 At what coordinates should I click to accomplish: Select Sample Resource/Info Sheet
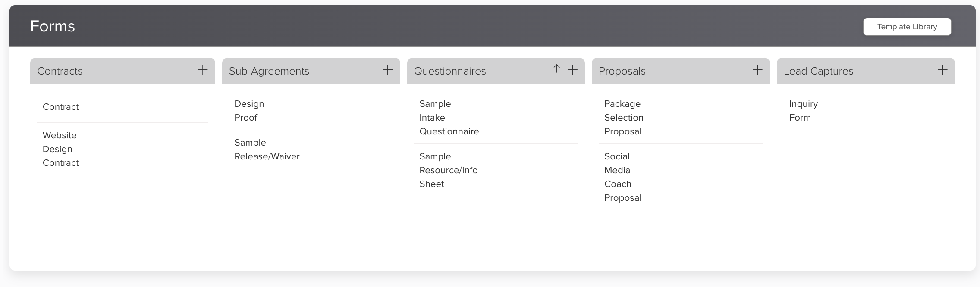(448, 170)
